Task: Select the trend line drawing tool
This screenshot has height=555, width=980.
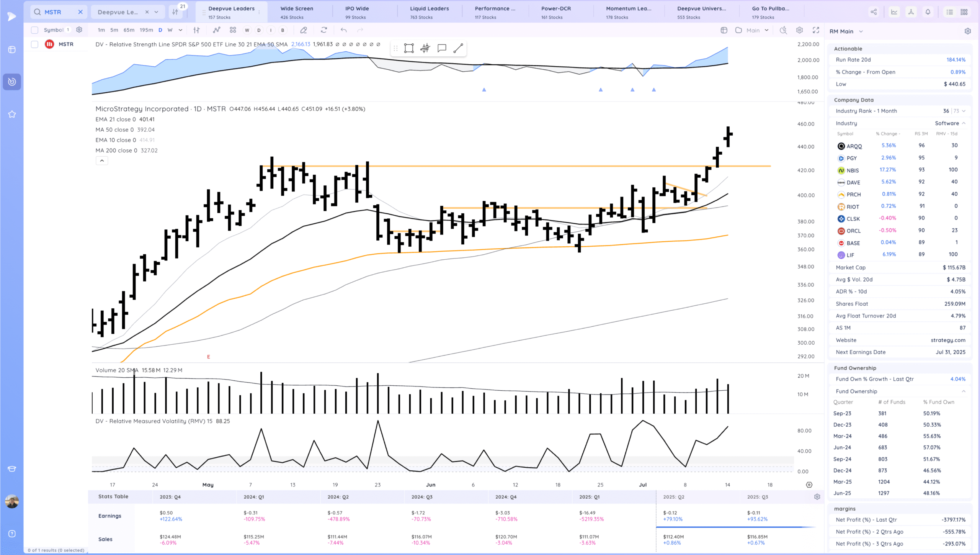Action: [458, 48]
